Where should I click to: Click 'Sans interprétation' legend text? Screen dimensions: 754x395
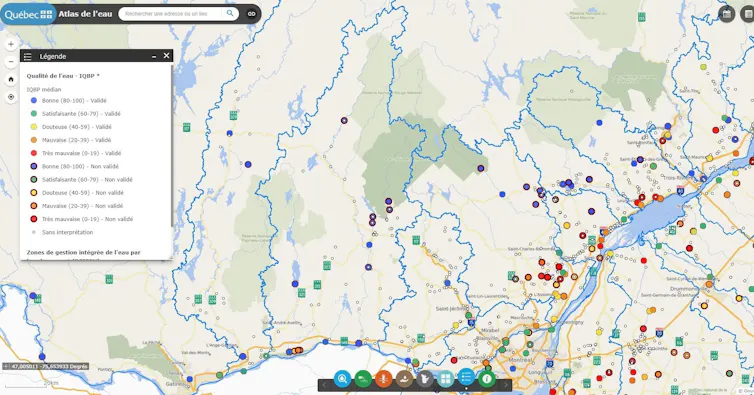coord(68,232)
